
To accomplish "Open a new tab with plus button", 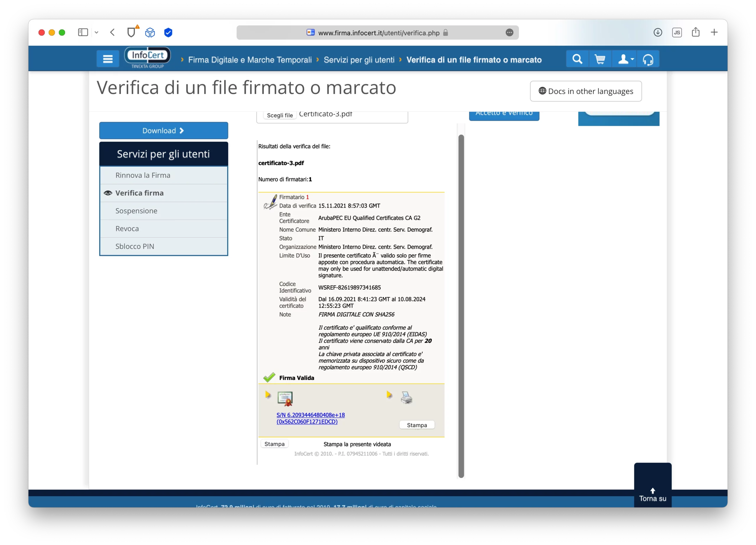I will (x=714, y=32).
